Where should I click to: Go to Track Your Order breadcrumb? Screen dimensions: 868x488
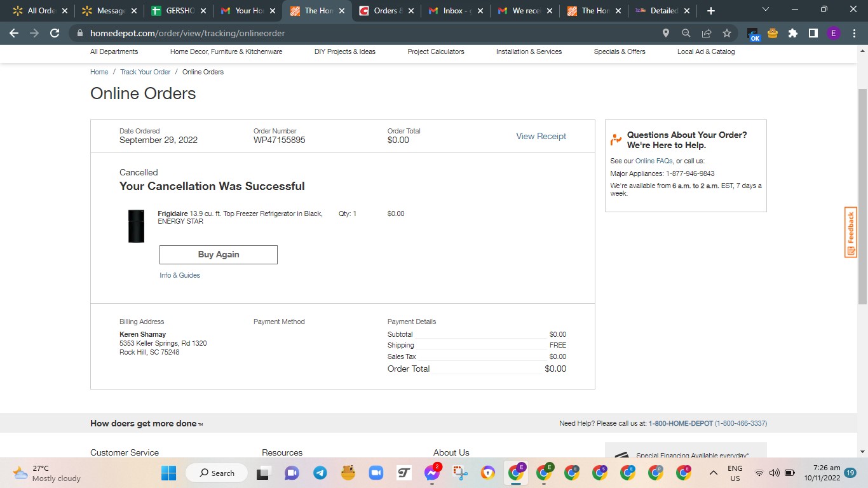146,72
